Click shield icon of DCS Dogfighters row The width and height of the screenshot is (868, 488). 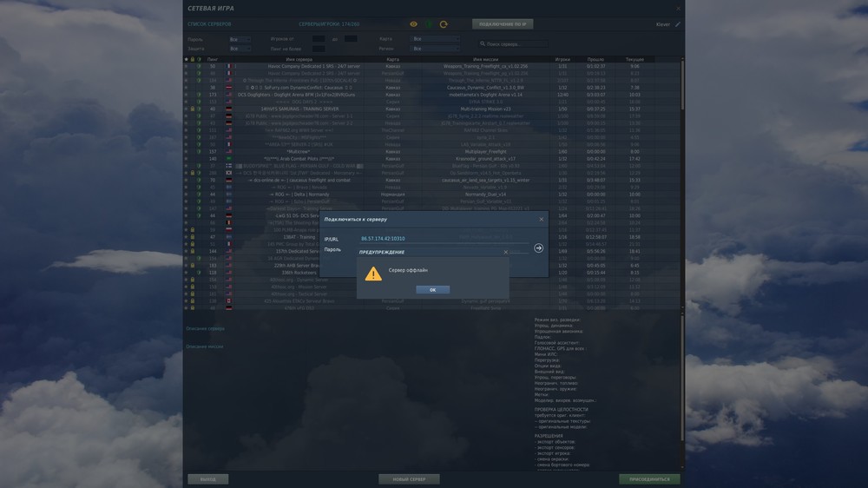pos(199,95)
